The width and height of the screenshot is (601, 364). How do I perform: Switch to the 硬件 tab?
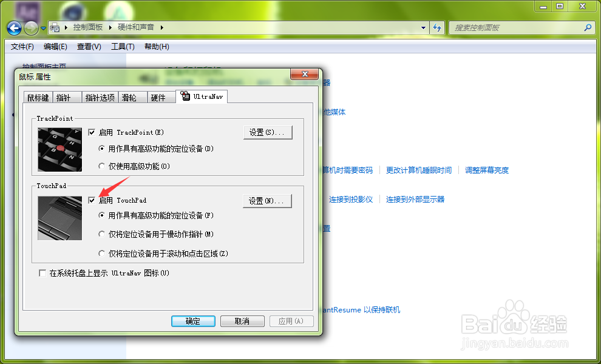pos(161,98)
